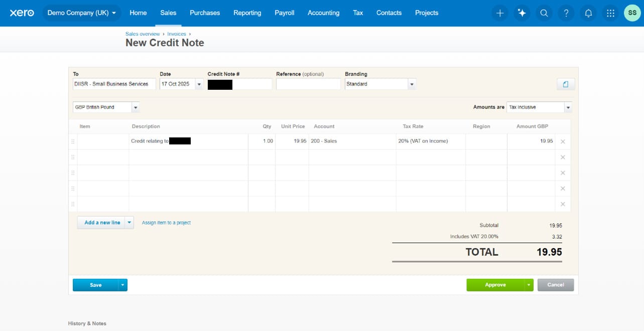
Task: Attach a file using the document icon
Action: 566,84
